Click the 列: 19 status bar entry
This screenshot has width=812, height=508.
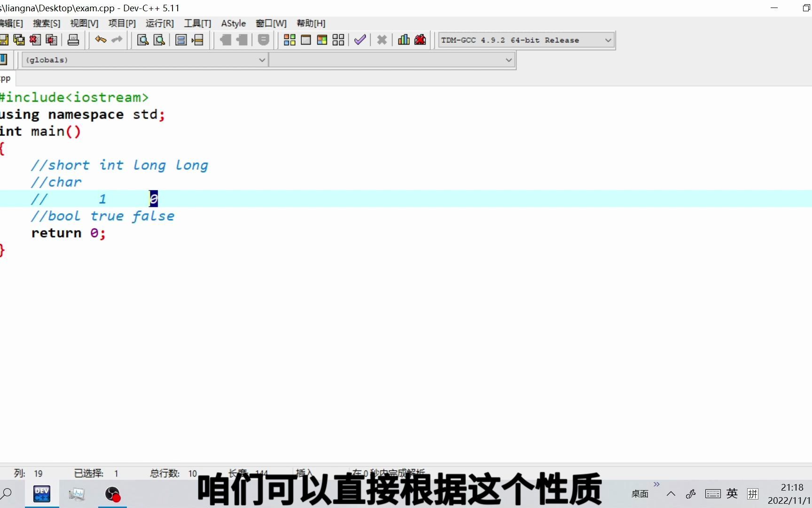[x=28, y=473]
